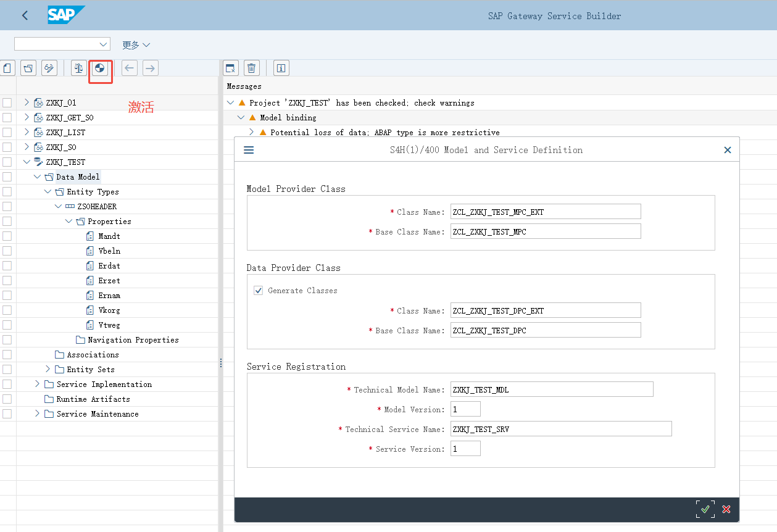Select the Ernam property in tree
The height and width of the screenshot is (532, 777).
[x=109, y=295]
